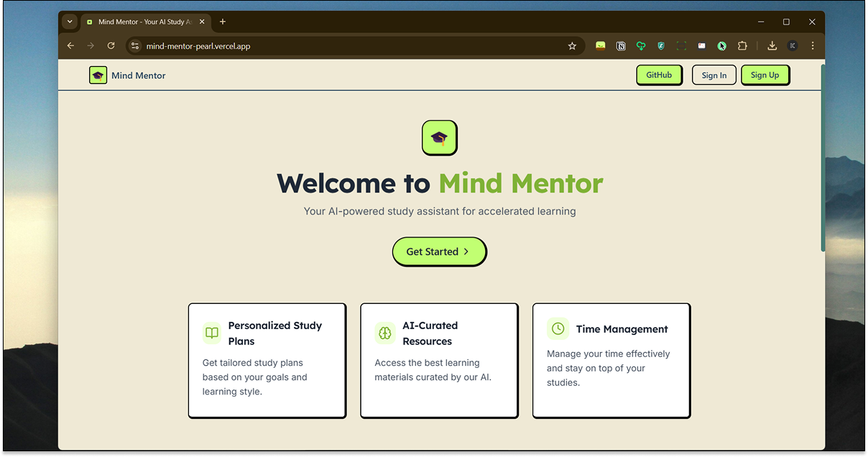Click the Sign Up button
Viewport: 868px width, 457px height.
pyautogui.click(x=765, y=74)
